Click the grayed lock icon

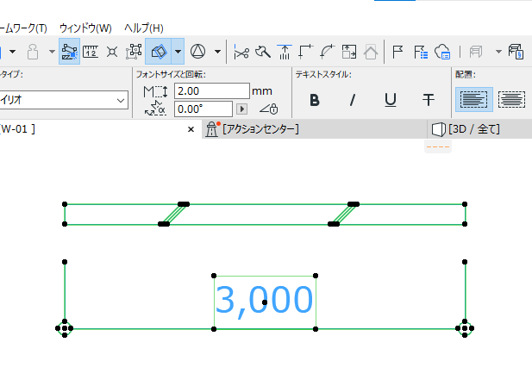point(33,52)
